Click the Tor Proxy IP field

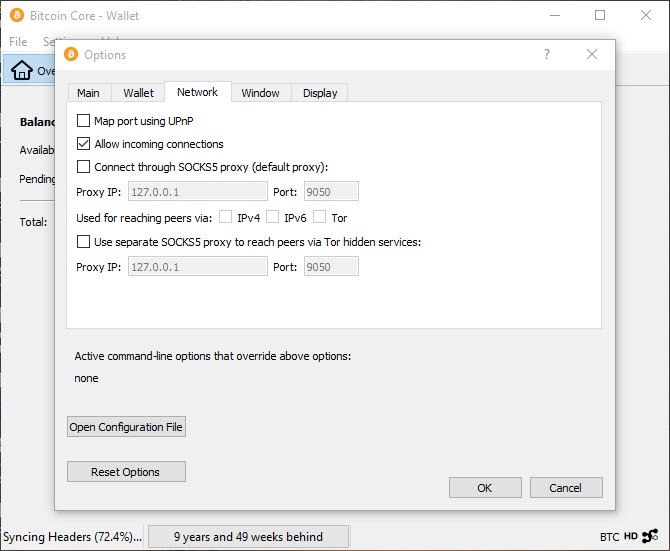coord(198,267)
